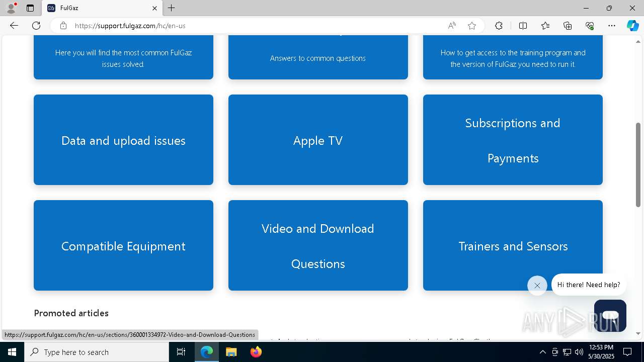
Task: Open the browser profile icon
Action: click(11, 8)
